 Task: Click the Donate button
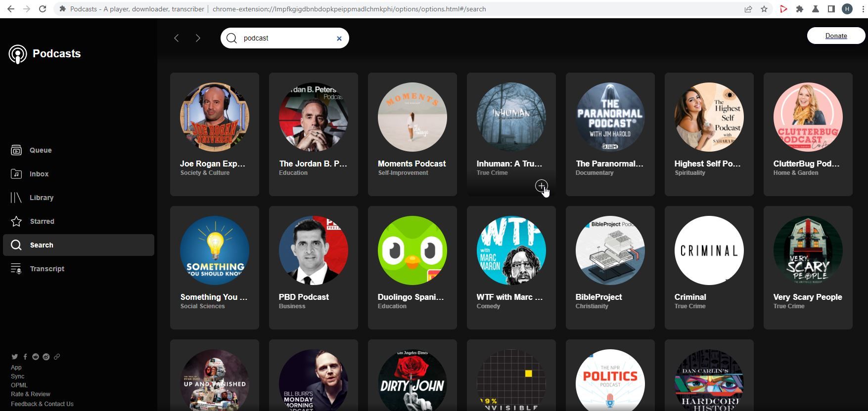click(x=836, y=36)
